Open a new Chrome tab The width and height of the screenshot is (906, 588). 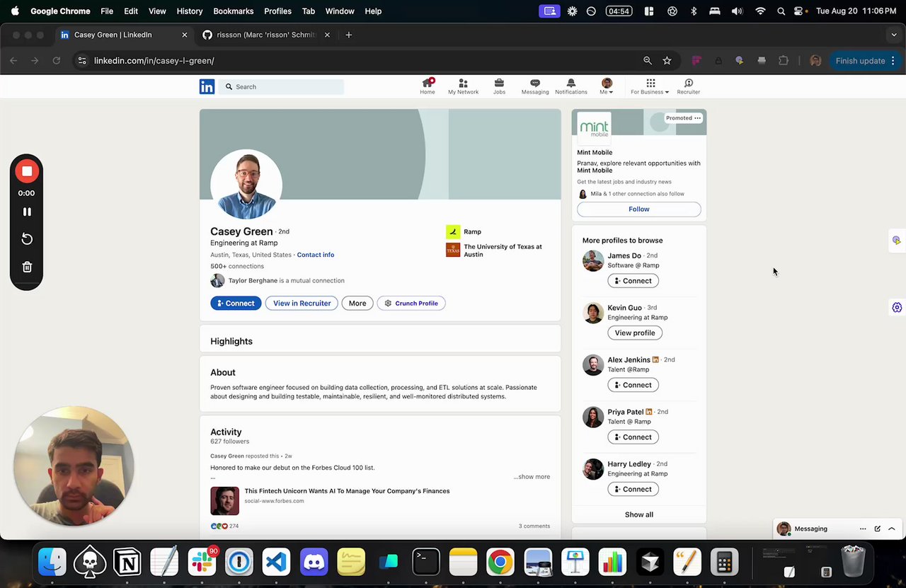tap(348, 35)
